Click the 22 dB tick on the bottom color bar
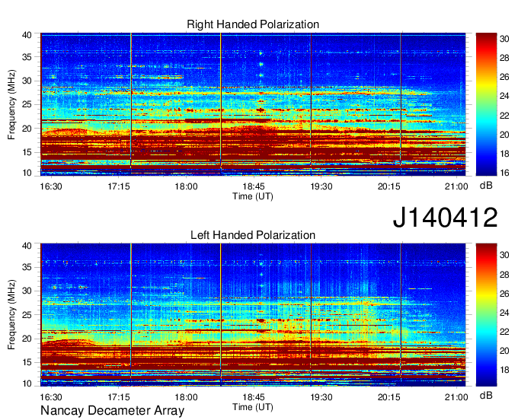This screenshot has height=420, width=518. click(x=504, y=332)
